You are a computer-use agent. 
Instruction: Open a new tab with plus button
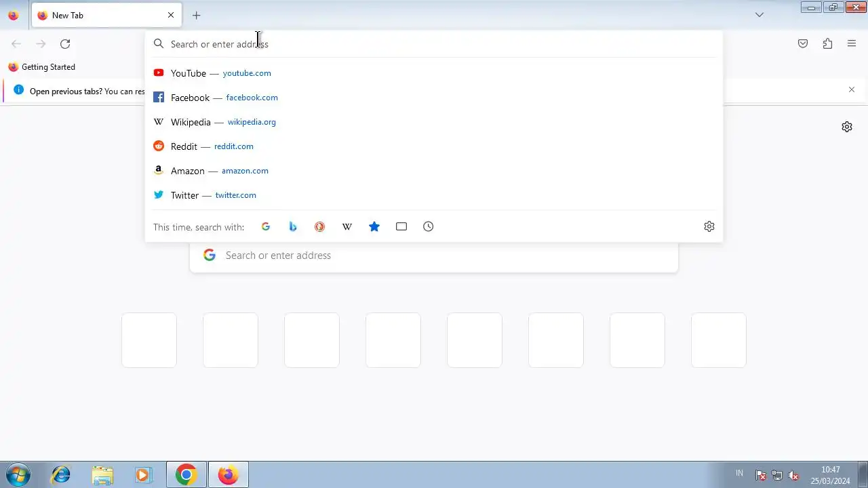tap(197, 15)
